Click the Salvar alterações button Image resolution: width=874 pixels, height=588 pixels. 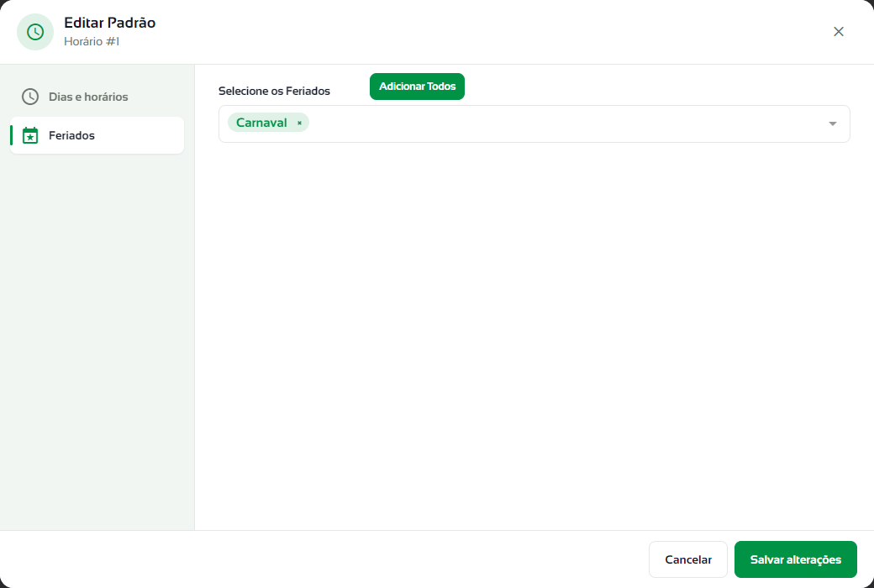795,559
